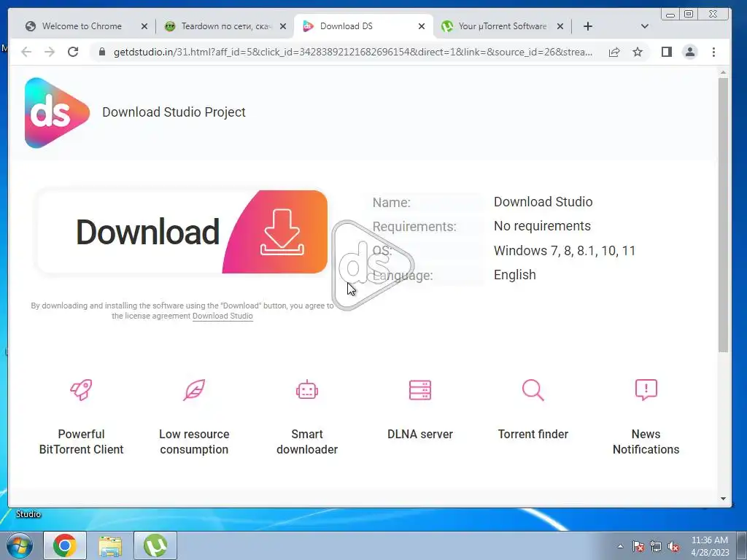The image size is (747, 560).
Task: Bookmark this page with the star icon
Action: point(638,52)
